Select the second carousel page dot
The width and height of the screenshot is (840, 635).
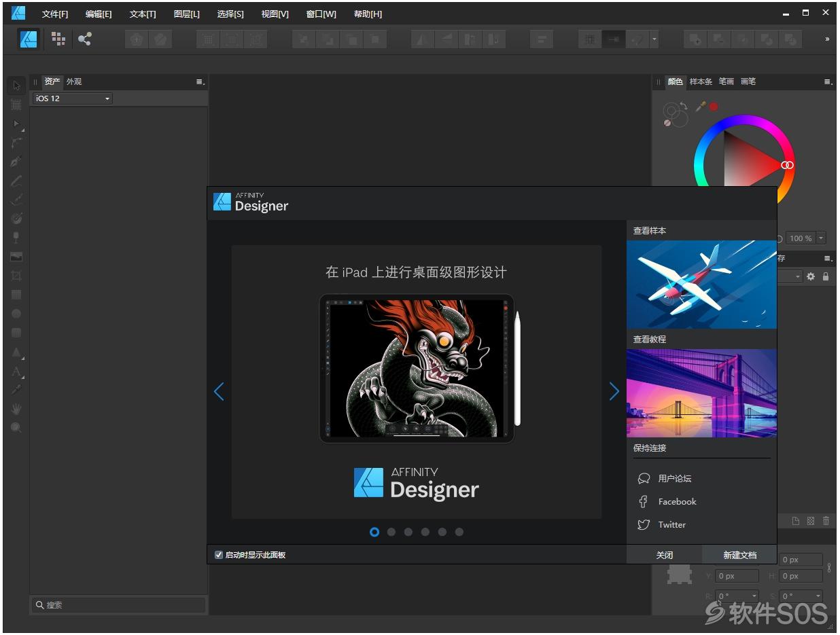tap(391, 532)
